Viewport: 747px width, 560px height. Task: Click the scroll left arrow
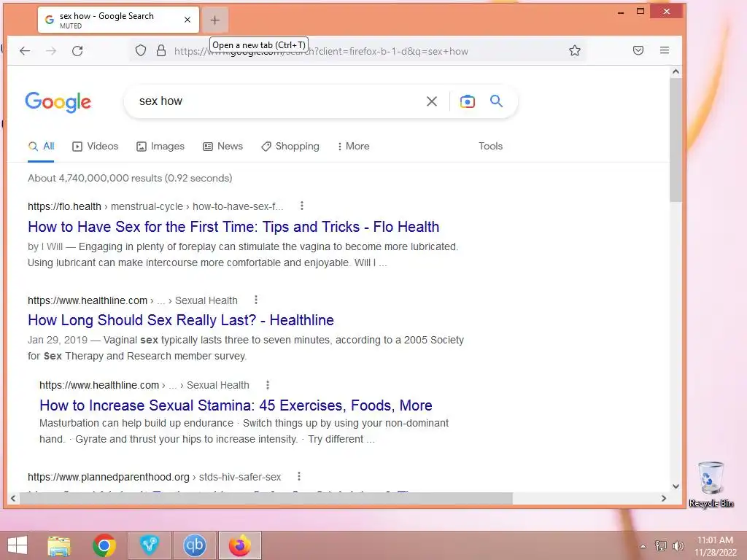(13, 499)
